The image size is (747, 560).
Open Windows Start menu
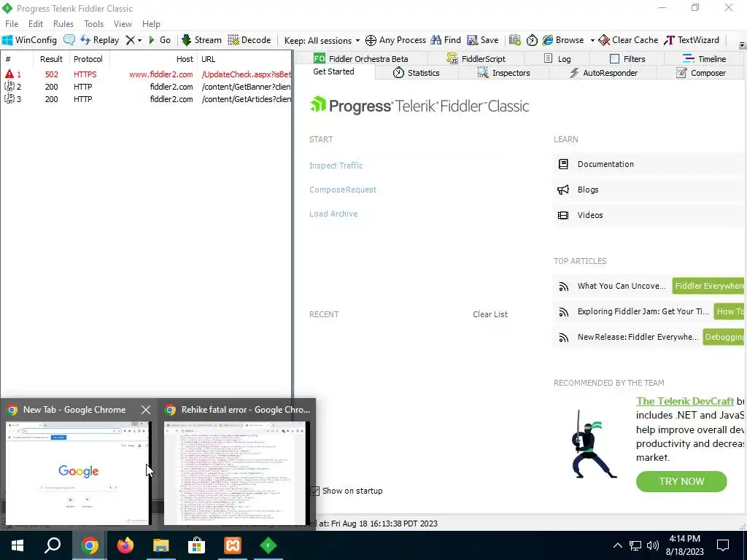tap(18, 545)
